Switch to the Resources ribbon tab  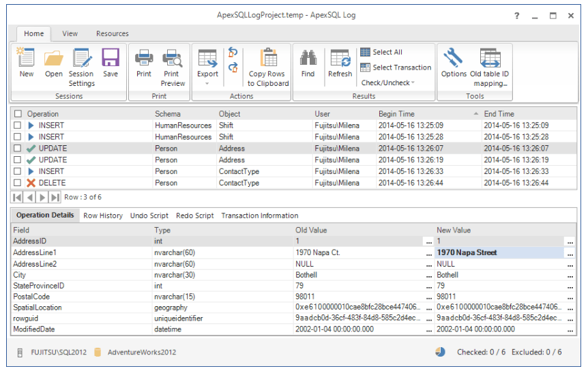coord(112,33)
